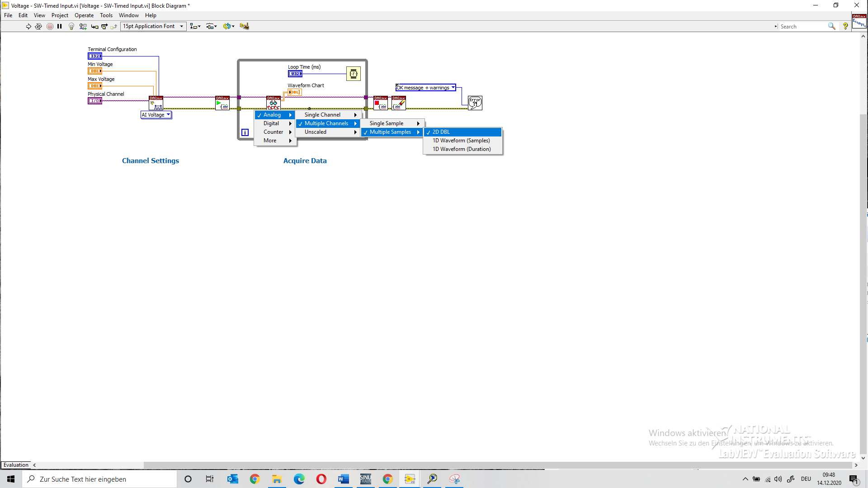Click the DAQmx Start Task node
868x488 pixels.
(x=222, y=103)
